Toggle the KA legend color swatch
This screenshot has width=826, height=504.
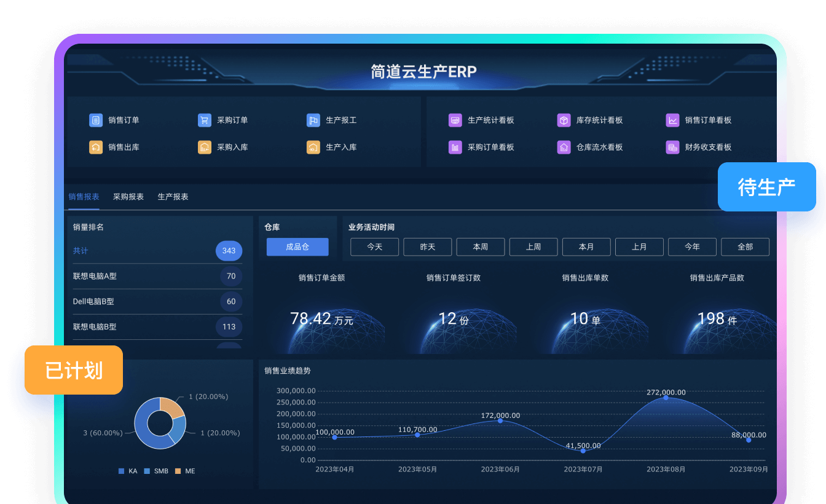click(x=121, y=471)
